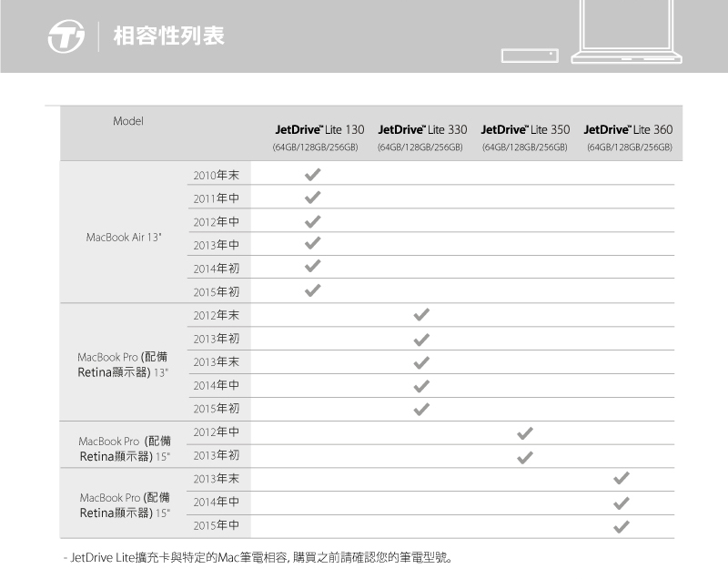Click the 2015年中 year cell

pos(217,525)
